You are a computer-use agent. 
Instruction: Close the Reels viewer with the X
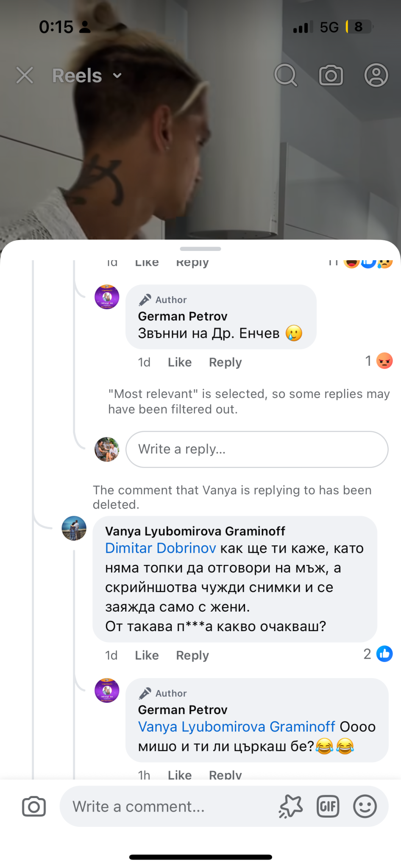(25, 75)
